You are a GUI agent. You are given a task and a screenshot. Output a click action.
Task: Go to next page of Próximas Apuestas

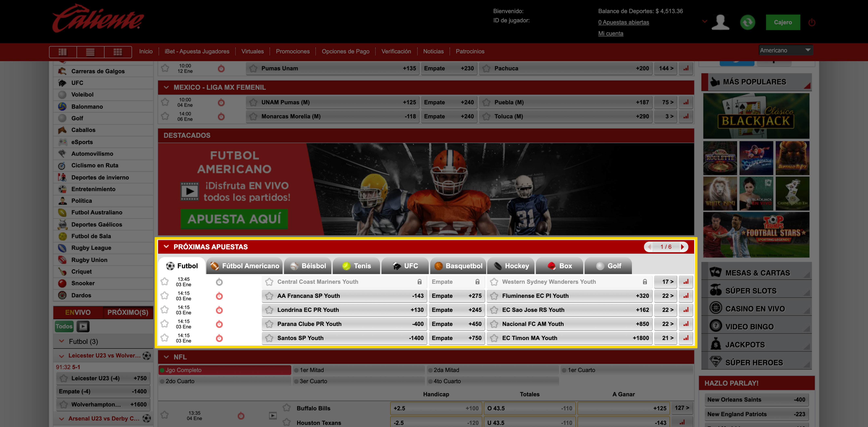pyautogui.click(x=682, y=247)
